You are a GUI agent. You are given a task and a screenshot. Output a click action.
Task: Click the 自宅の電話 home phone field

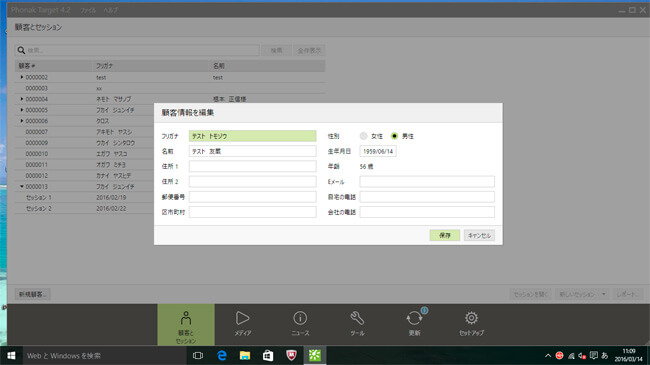coord(427,197)
